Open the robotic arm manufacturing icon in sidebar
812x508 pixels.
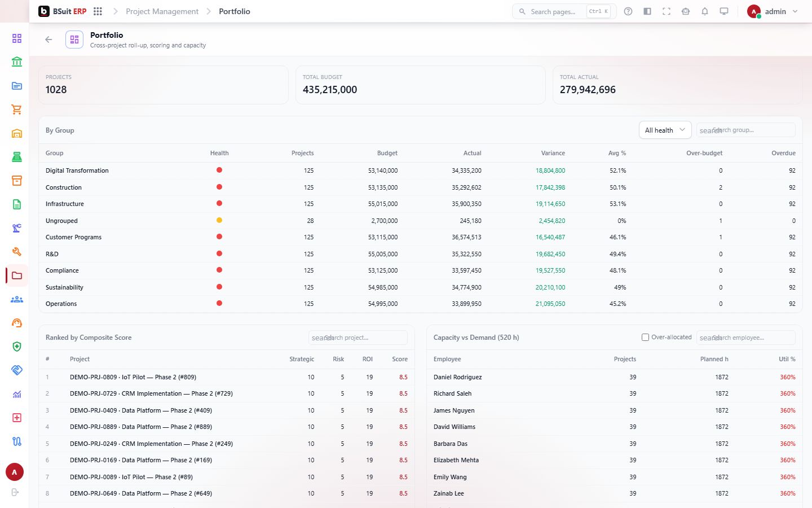[17, 228]
